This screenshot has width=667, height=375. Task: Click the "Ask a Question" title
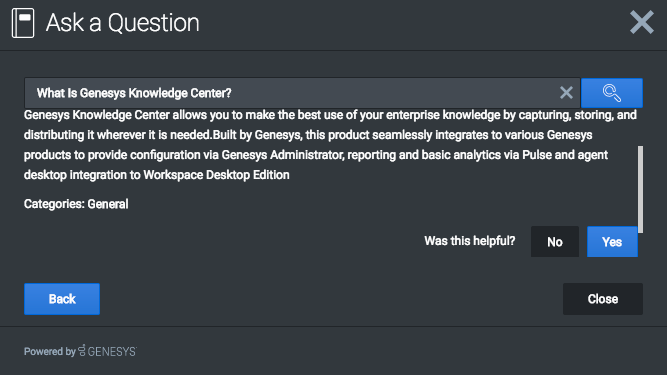click(123, 23)
